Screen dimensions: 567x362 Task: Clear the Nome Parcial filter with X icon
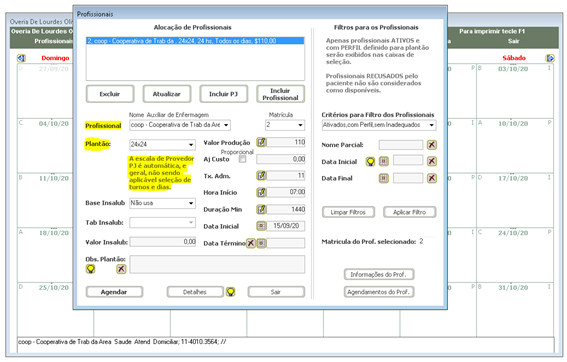[x=431, y=145]
